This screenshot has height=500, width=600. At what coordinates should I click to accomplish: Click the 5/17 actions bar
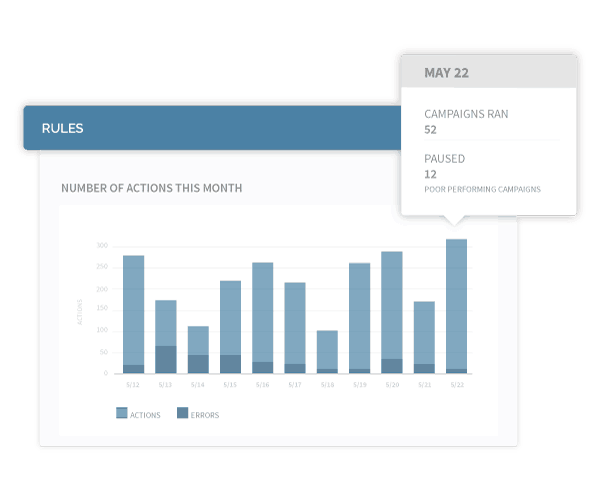(295, 322)
